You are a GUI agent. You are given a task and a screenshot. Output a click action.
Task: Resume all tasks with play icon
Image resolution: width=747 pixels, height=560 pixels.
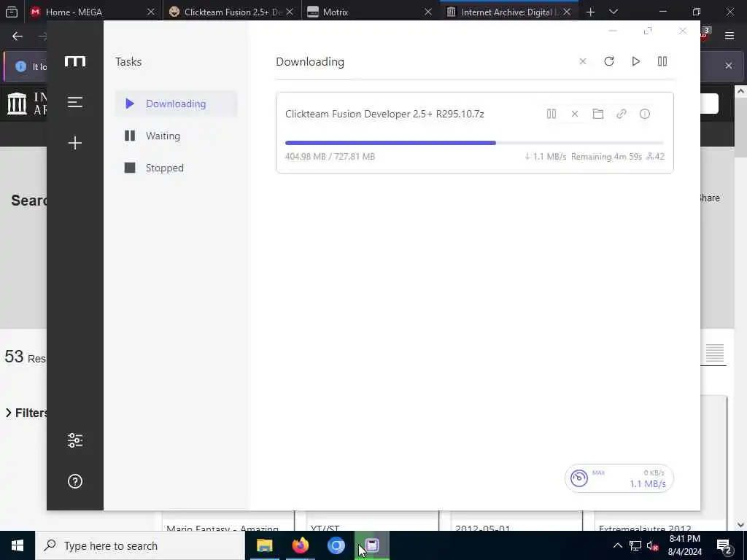(x=635, y=61)
